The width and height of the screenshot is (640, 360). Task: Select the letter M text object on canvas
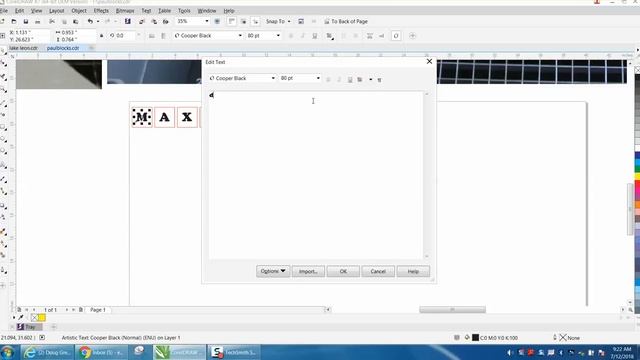[x=142, y=117]
